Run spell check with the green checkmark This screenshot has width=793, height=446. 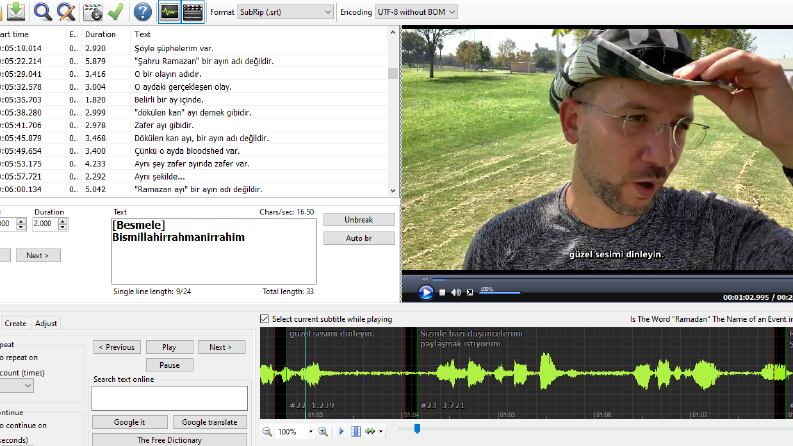[x=116, y=12]
